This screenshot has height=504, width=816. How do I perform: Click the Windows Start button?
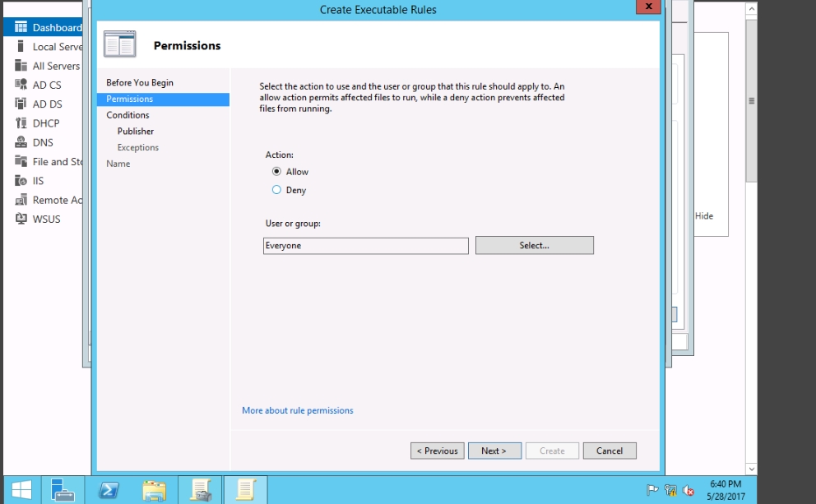[21, 490]
